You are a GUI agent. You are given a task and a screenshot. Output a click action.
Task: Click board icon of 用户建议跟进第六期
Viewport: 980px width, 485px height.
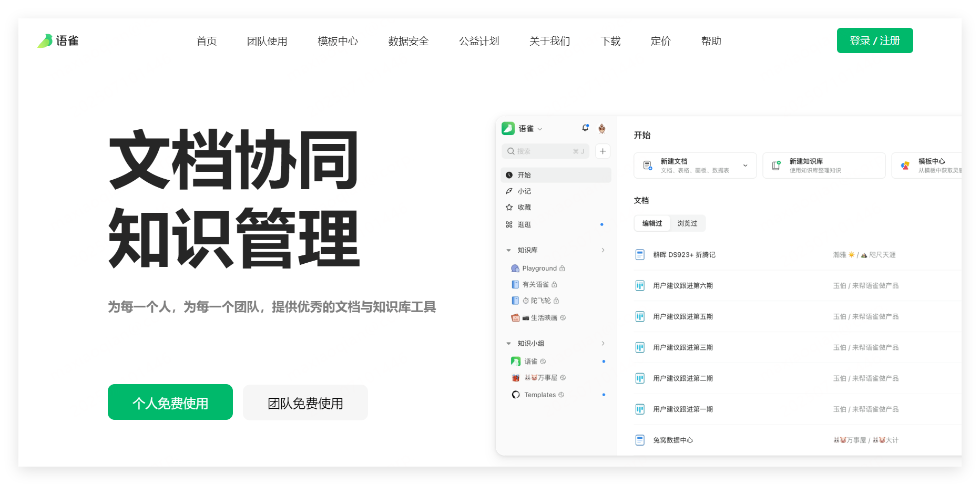640,286
